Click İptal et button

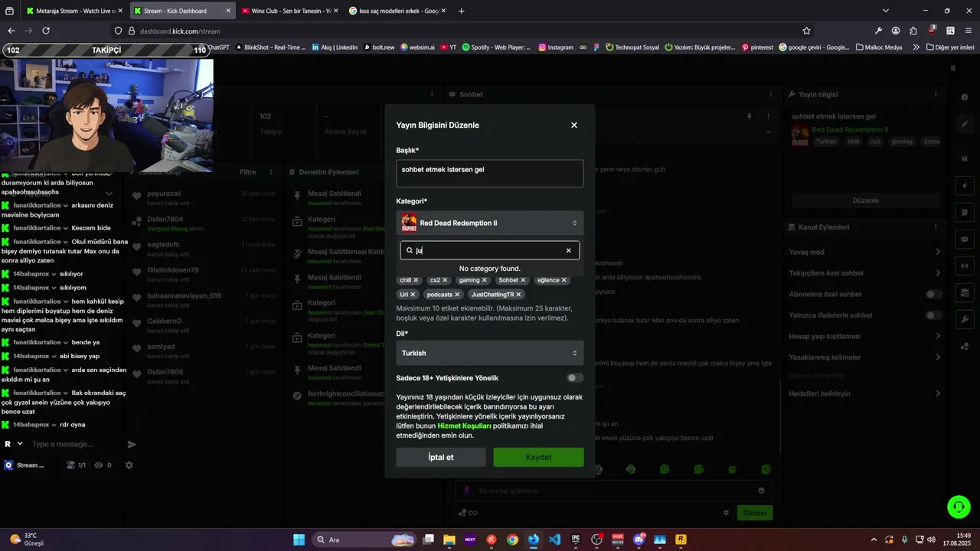click(441, 457)
